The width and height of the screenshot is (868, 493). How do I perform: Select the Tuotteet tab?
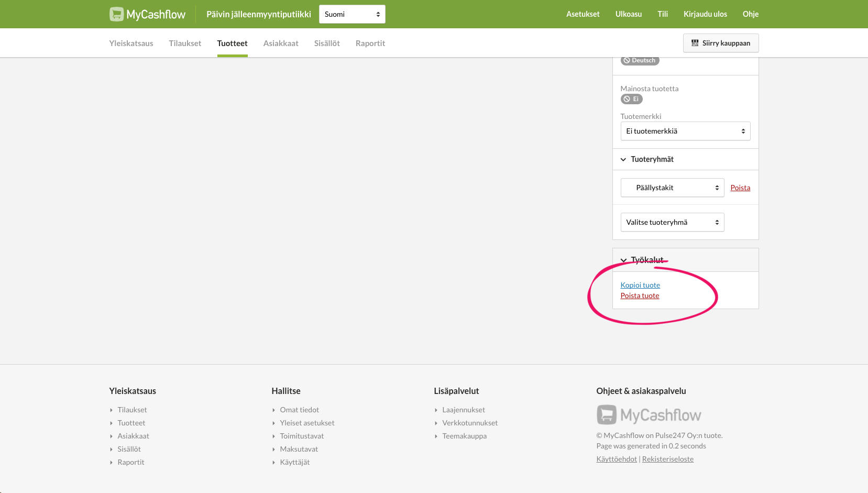tap(232, 43)
